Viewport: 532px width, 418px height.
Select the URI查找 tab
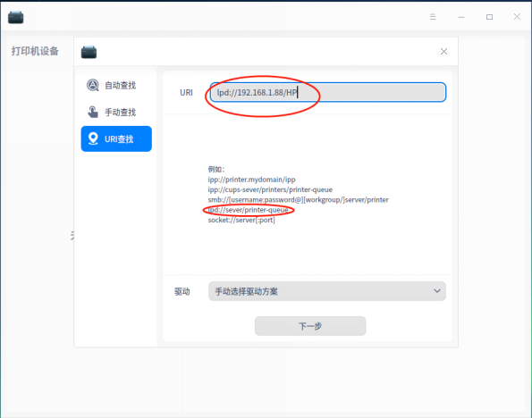[116, 138]
